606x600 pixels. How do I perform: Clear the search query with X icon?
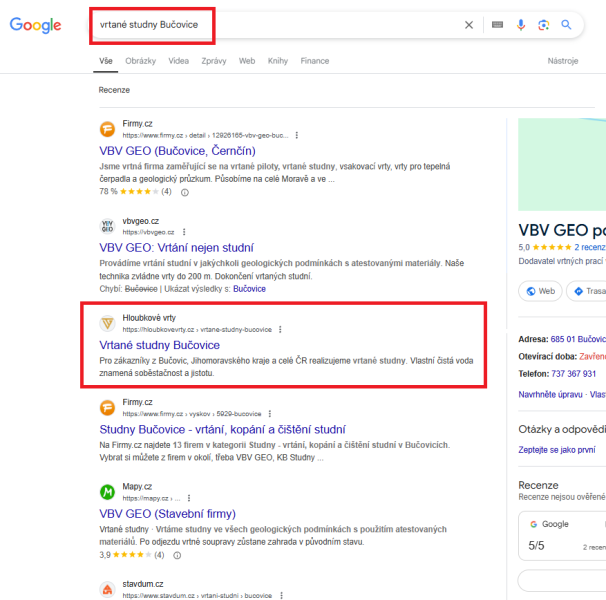pyautogui.click(x=469, y=25)
